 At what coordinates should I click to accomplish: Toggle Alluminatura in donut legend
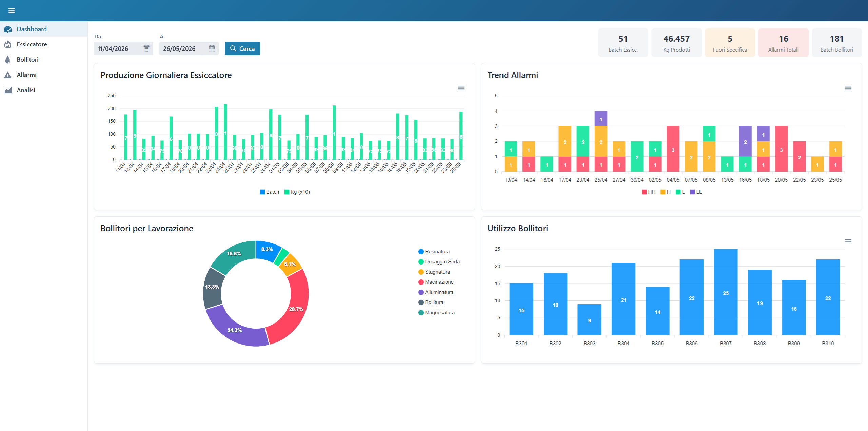coord(436,292)
